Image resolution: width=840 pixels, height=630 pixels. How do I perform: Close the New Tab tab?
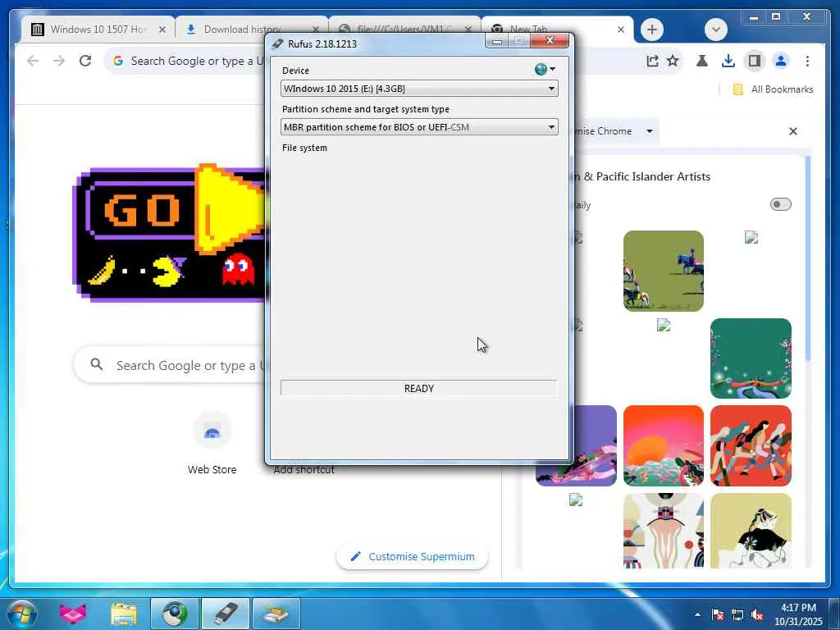pyautogui.click(x=621, y=30)
